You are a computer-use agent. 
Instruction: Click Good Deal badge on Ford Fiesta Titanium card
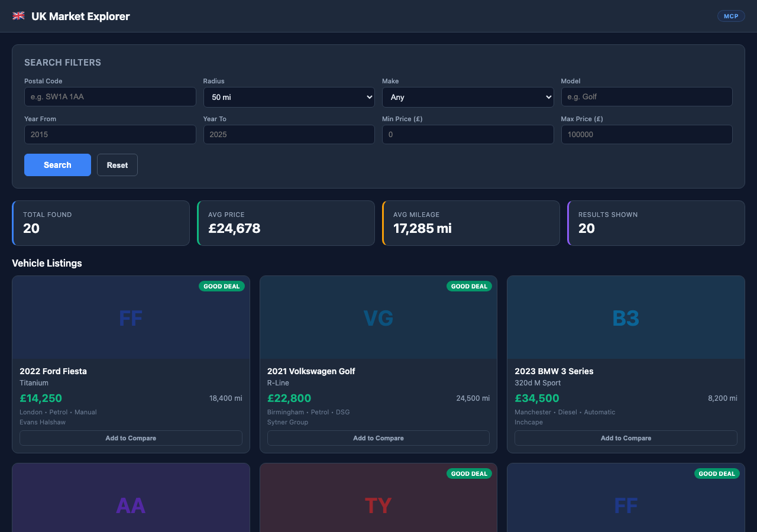coord(222,286)
